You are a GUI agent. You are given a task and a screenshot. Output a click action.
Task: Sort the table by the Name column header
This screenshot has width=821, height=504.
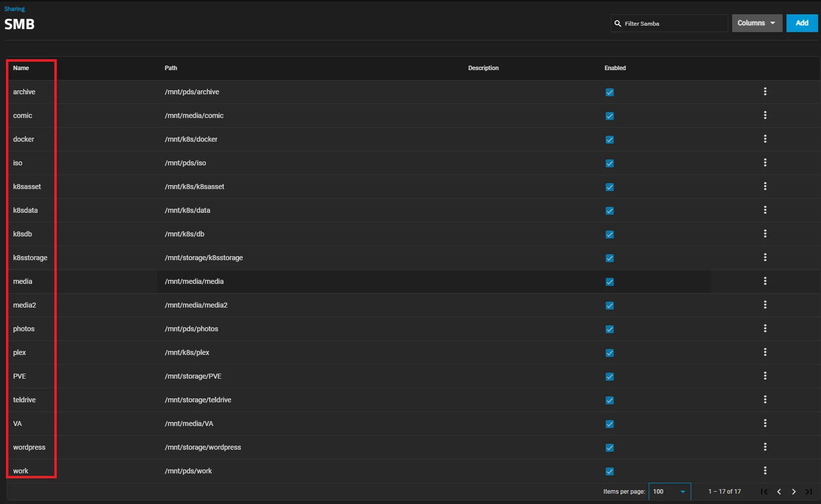21,68
